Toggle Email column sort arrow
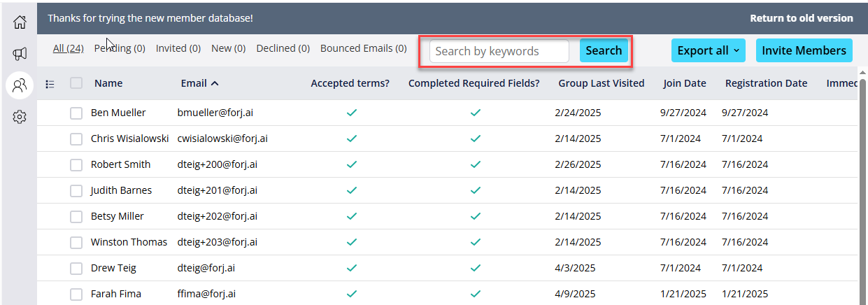 tap(215, 83)
